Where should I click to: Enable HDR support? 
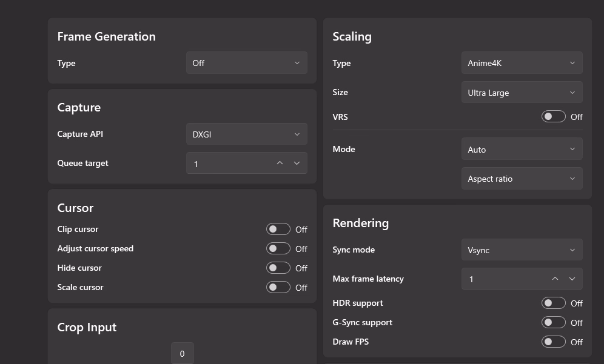click(553, 303)
